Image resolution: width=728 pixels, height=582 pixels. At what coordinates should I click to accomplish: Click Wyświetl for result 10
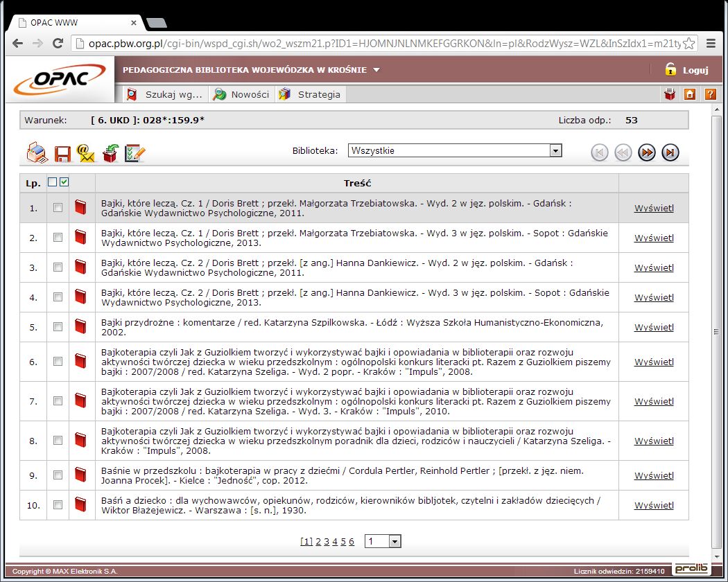pyautogui.click(x=654, y=505)
